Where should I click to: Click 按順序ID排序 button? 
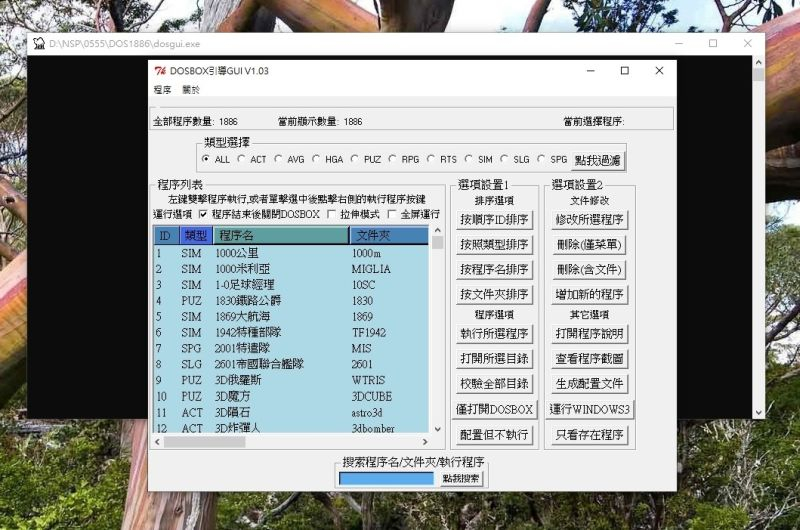pos(494,220)
